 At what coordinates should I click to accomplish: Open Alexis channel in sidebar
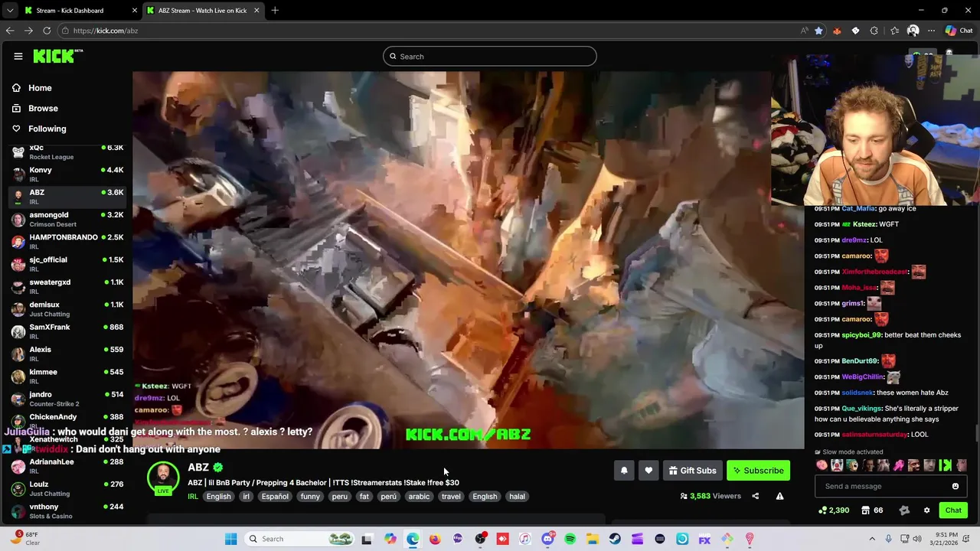coord(67,354)
